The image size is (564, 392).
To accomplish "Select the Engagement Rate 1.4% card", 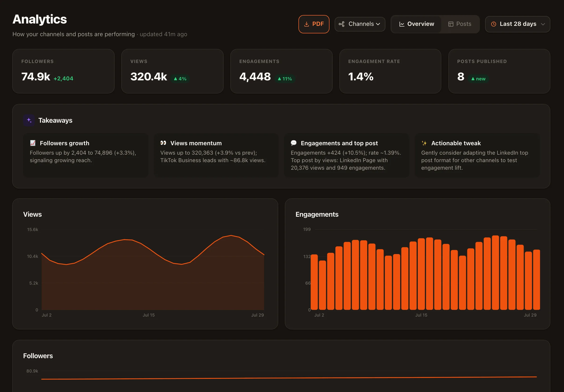I will [390, 71].
